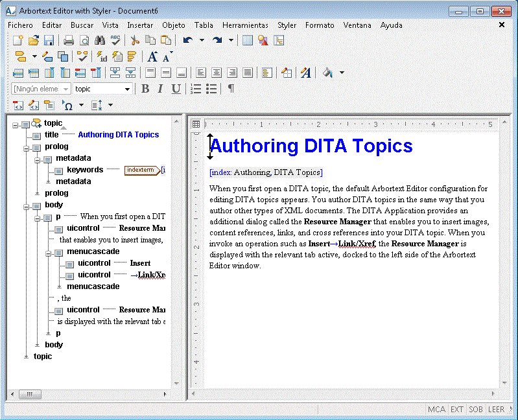
Task: Collapse the body node in tree
Action: 26,207
